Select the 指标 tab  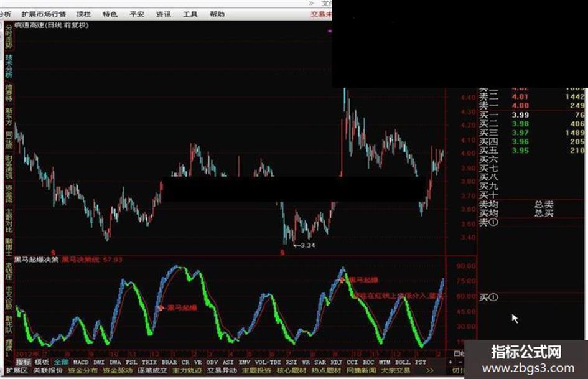pyautogui.click(x=23, y=362)
